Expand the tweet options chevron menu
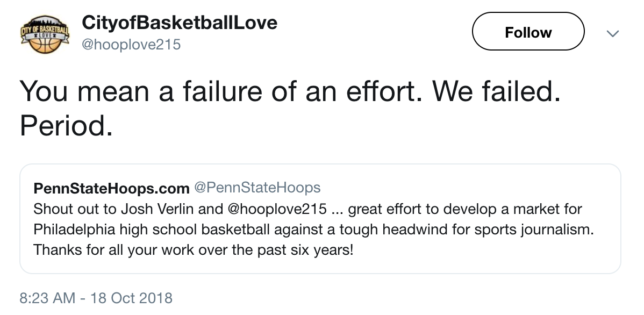Viewport: 644px width, 315px height. (x=612, y=33)
